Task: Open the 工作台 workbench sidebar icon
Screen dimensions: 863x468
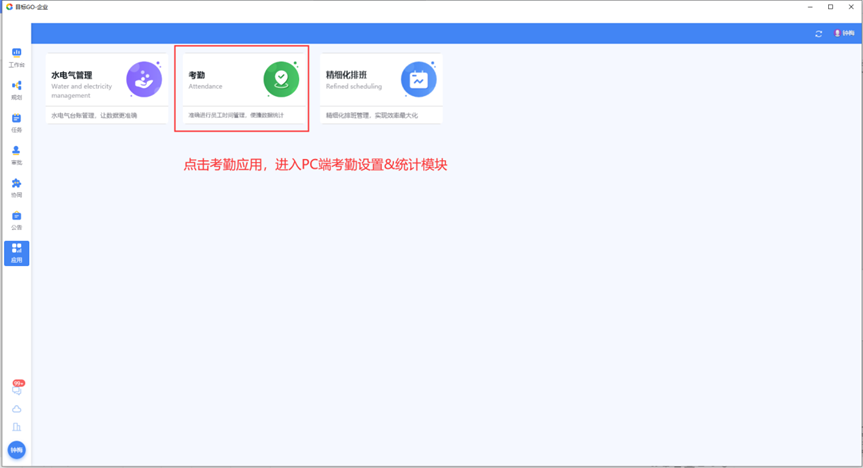Action: [16, 56]
